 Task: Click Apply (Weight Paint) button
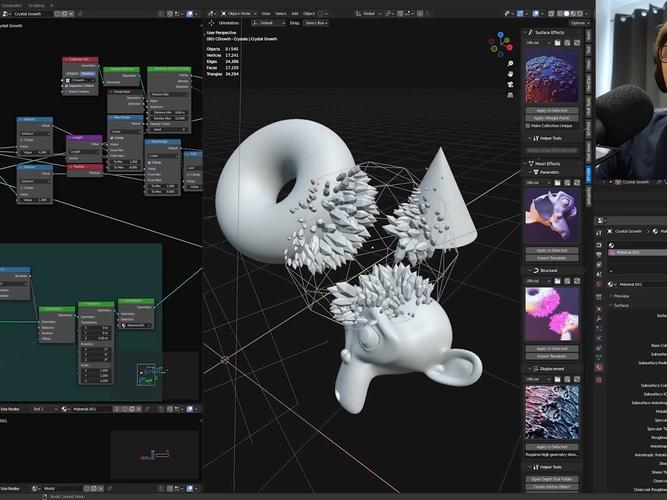[552, 118]
